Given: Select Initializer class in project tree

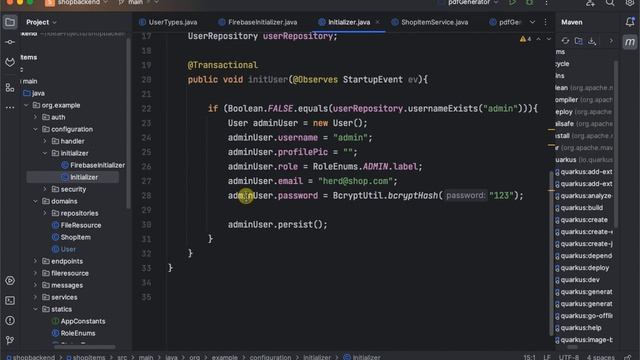Looking at the screenshot, I should (80, 177).
